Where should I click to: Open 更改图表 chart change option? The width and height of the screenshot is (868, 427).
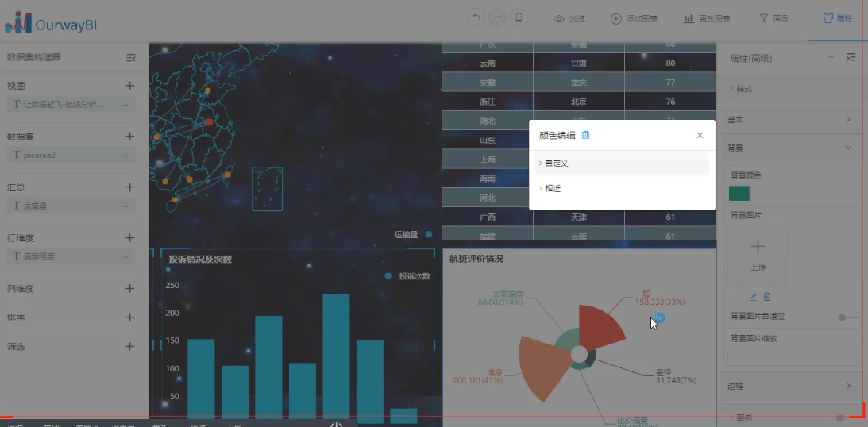(707, 19)
